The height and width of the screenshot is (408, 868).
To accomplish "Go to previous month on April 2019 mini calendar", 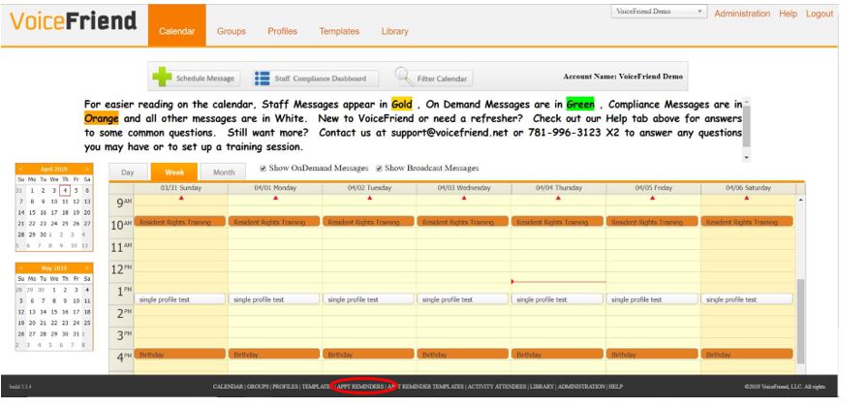I will click(x=20, y=169).
